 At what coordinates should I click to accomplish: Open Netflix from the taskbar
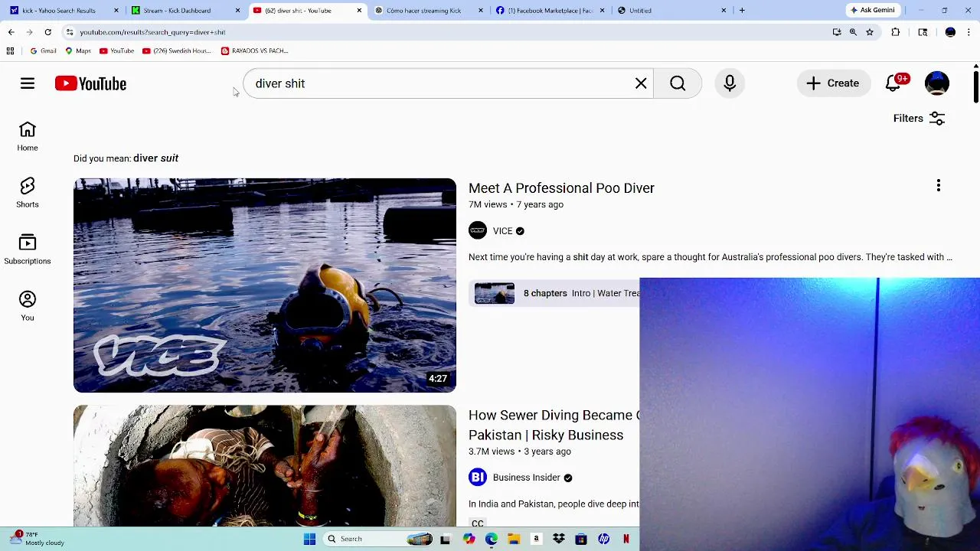pyautogui.click(x=626, y=539)
